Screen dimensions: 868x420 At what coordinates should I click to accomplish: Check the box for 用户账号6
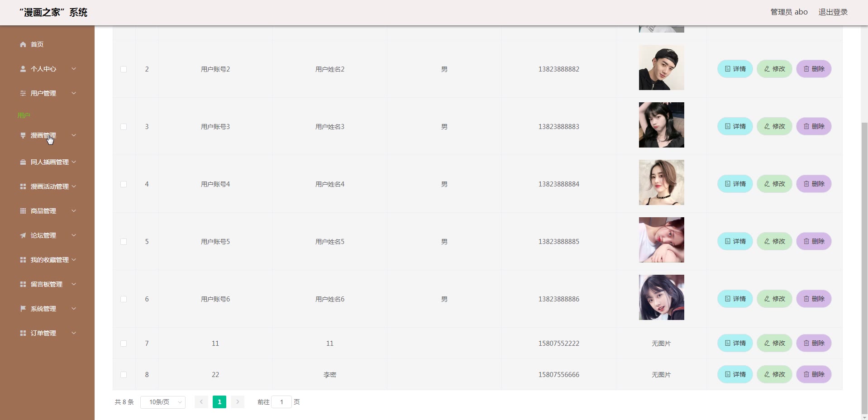(124, 299)
